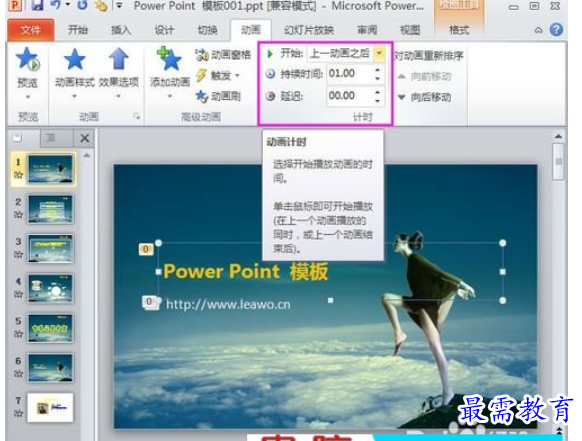Viewport: 582px width, 441px height.
Task: Click the top-right selection handle of the title box
Action: 503,243
